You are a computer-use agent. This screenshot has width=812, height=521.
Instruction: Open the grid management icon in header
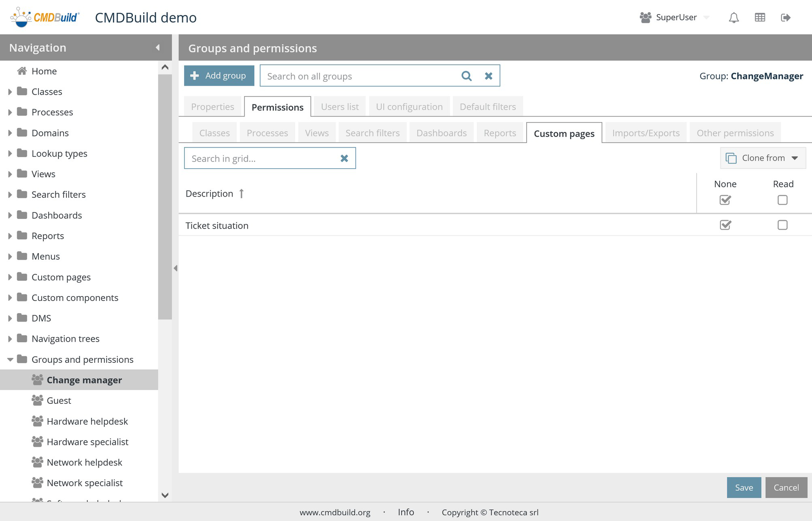click(x=760, y=17)
